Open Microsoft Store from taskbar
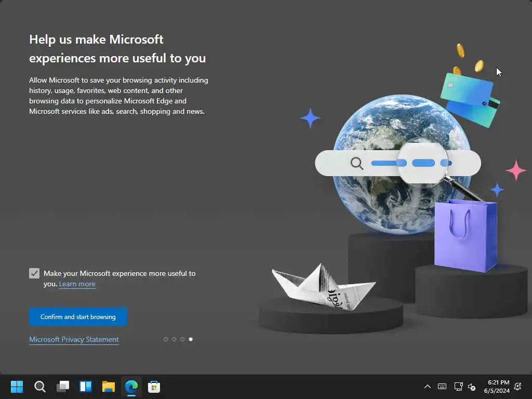Screen dimensions: 532x399 154,387
